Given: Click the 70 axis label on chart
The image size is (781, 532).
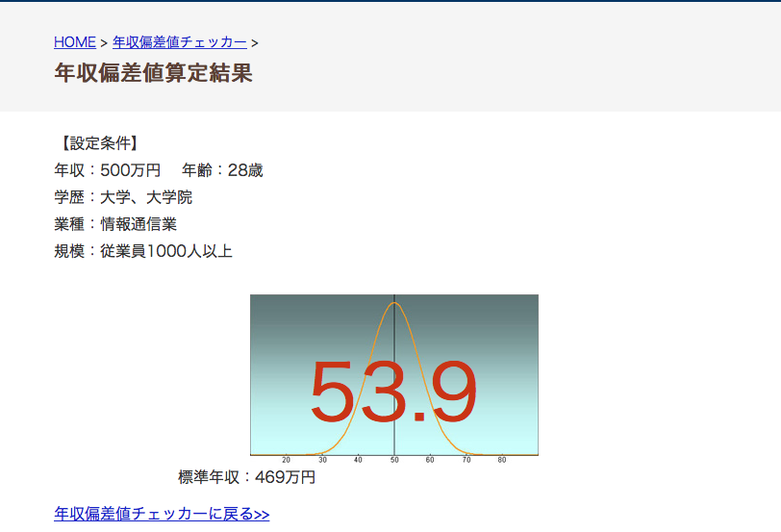Looking at the screenshot, I should tap(466, 460).
